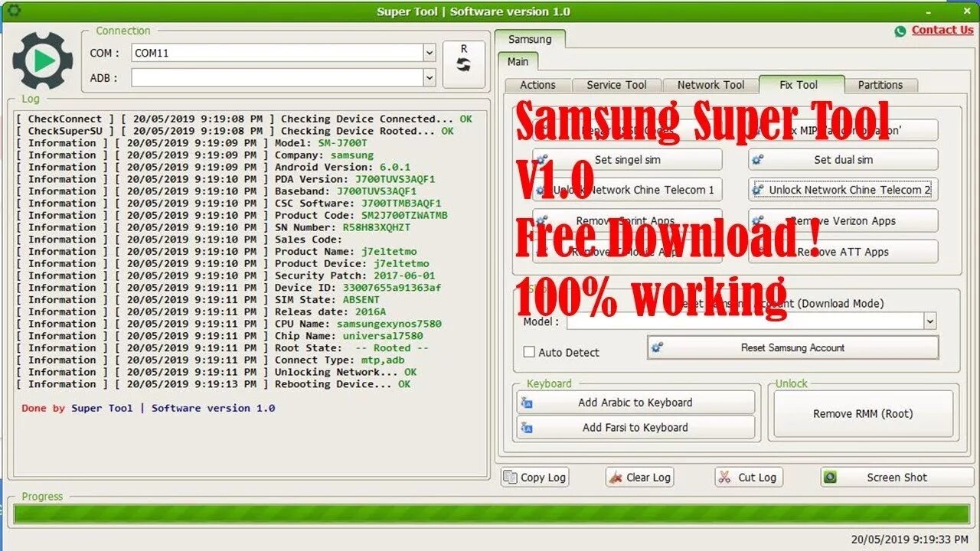
Task: Click gear icon on Unlock Chine Telecom 2
Action: [x=759, y=190]
